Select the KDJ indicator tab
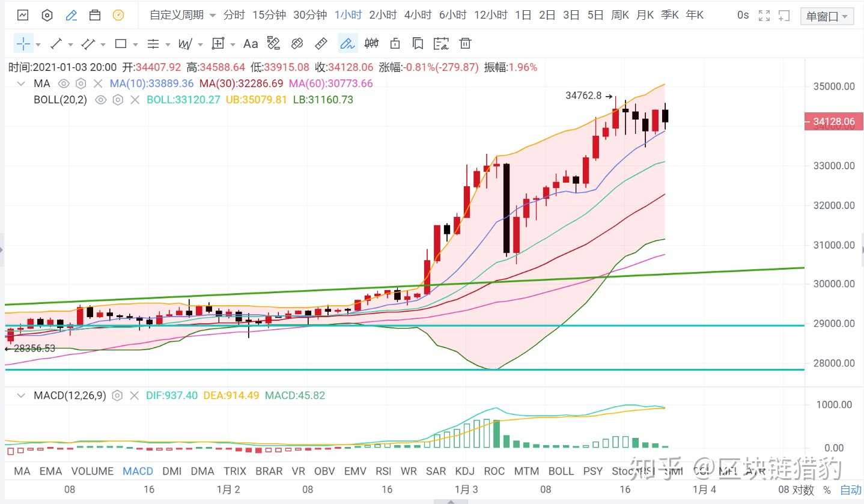Screen dimensions: 864x504 coord(464,471)
